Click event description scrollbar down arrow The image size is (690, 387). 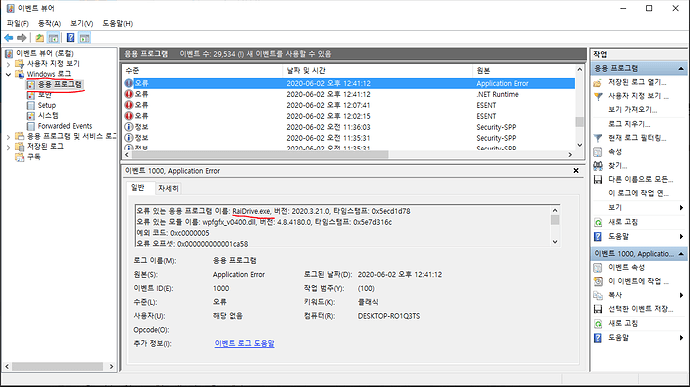[x=555, y=241]
